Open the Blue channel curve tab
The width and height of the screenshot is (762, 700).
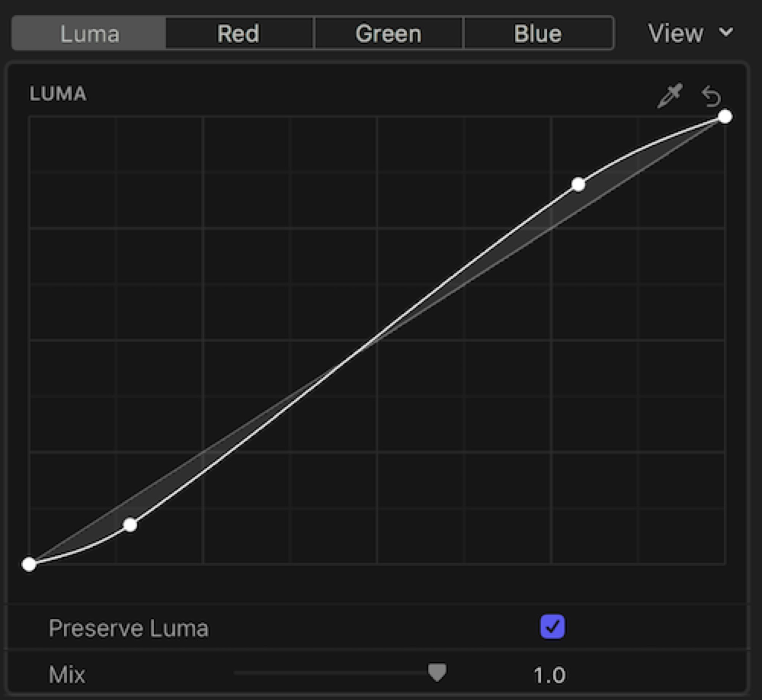click(x=538, y=33)
